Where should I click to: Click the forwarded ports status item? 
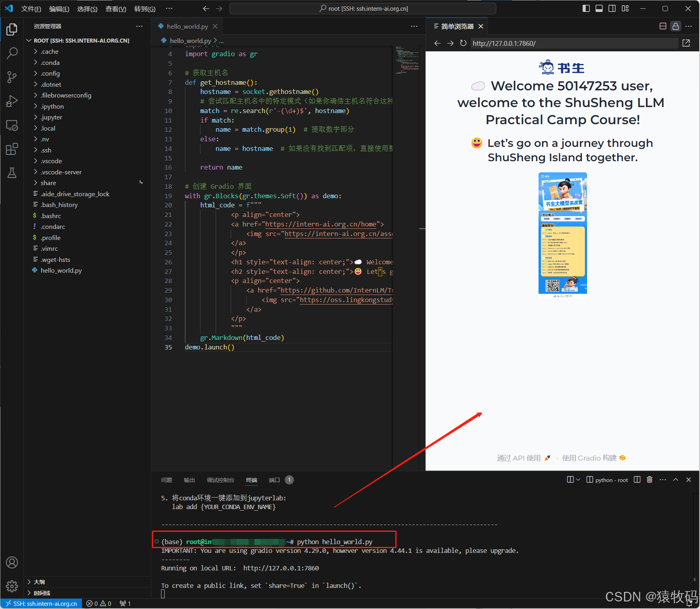point(125,604)
